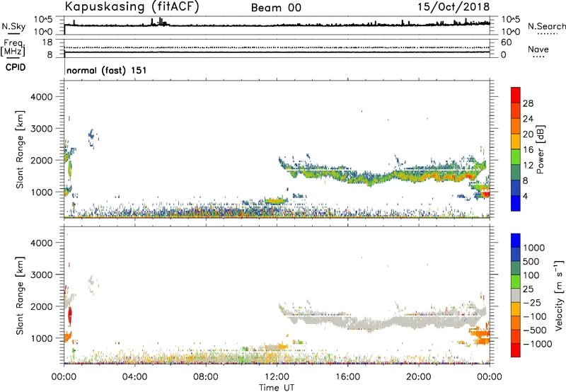Click the 'CPID' label

(16, 67)
